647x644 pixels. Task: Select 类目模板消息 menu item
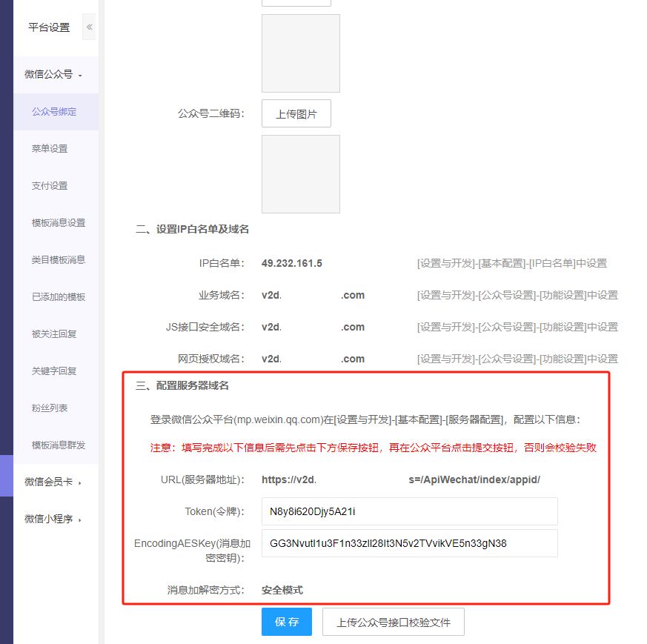[59, 260]
